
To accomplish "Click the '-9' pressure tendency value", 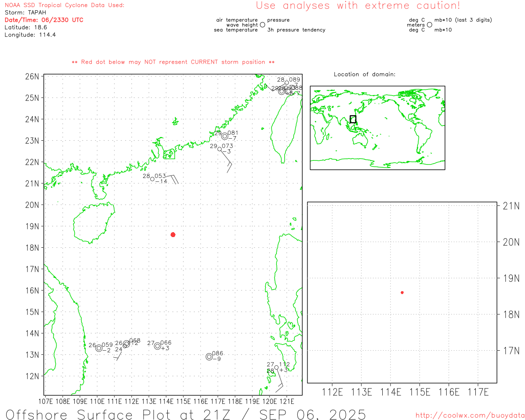I will [x=217, y=359].
